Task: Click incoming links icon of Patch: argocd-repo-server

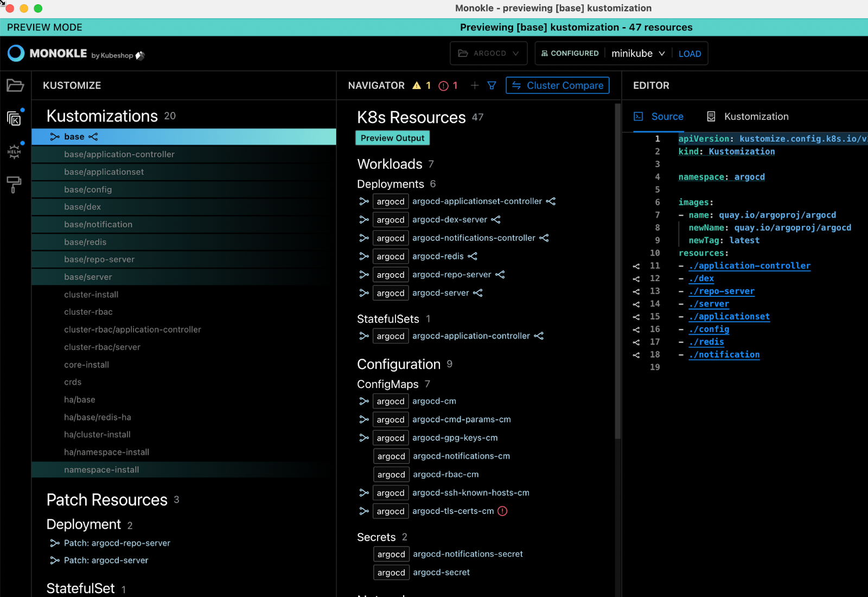Action: coord(55,543)
